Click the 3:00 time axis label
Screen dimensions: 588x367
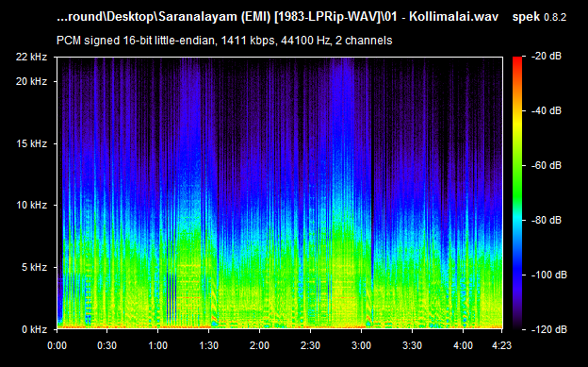pos(361,345)
